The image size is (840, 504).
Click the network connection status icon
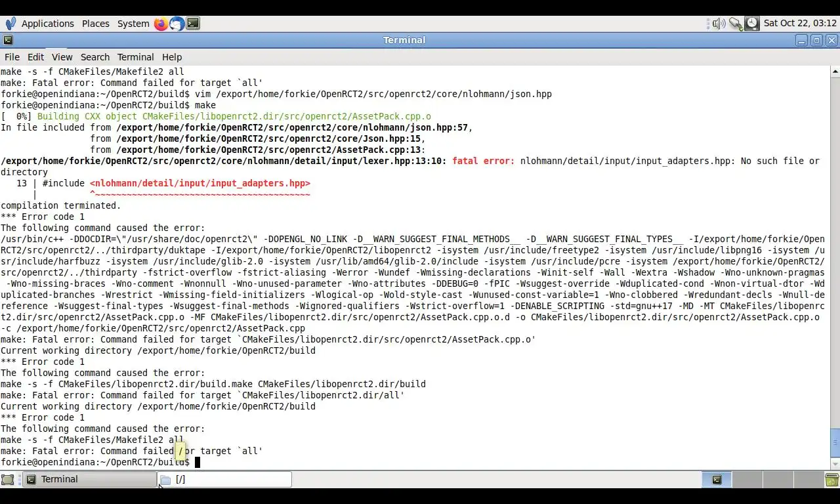[736, 24]
